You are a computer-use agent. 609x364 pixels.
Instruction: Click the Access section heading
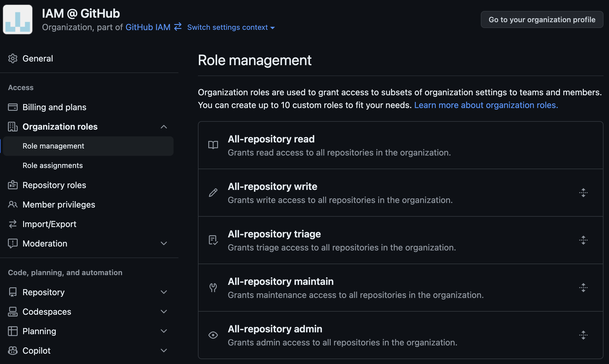click(x=21, y=88)
